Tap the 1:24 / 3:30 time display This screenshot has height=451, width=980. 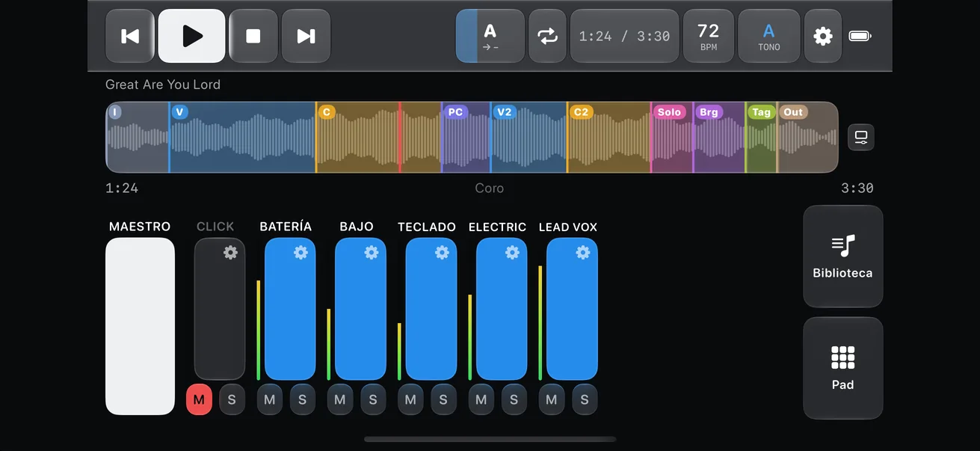(x=624, y=36)
